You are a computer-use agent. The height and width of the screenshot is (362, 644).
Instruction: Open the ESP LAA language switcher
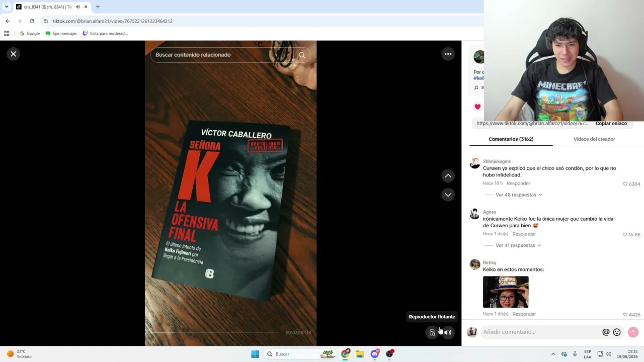point(587,354)
